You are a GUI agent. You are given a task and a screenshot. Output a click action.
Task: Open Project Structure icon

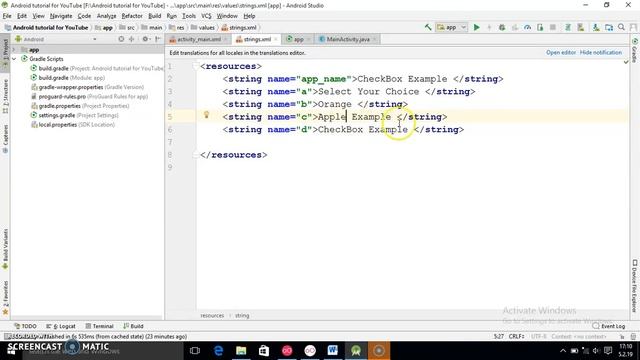coord(609,27)
